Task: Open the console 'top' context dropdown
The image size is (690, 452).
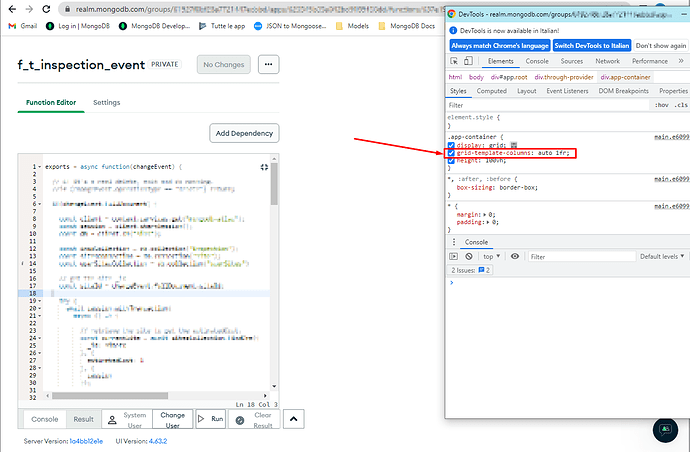Action: click(493, 257)
